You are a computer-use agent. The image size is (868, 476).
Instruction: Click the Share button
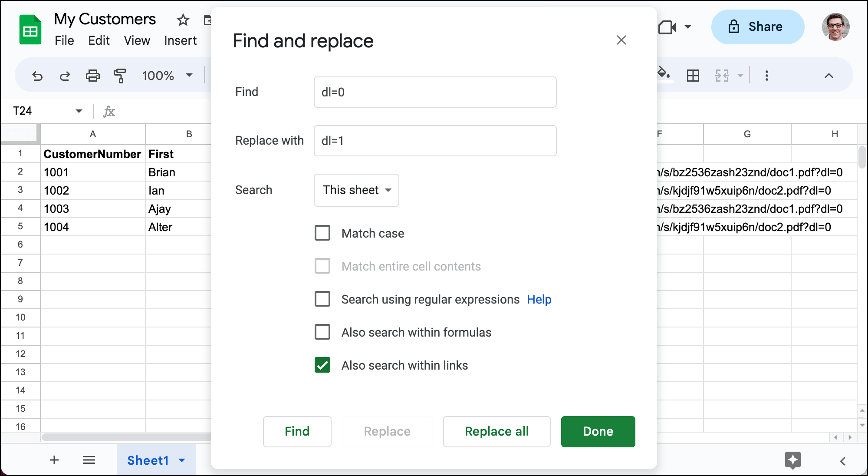758,27
